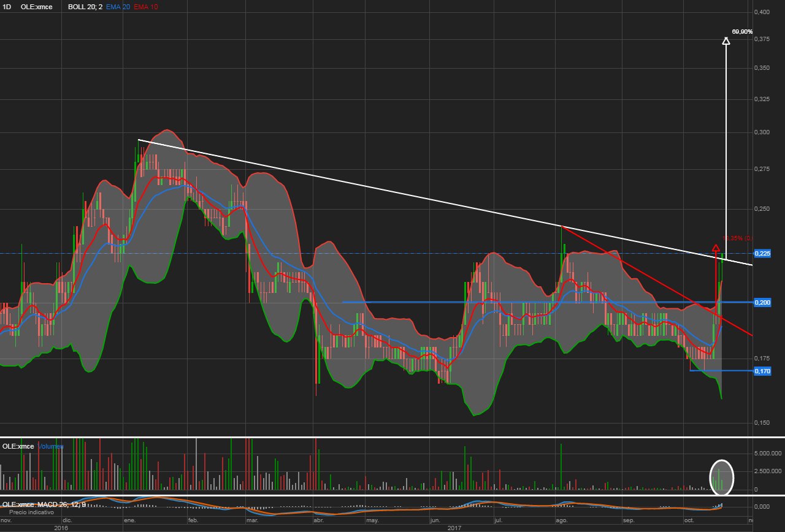
Task: Click the 2017 year label
Action: 454,528
